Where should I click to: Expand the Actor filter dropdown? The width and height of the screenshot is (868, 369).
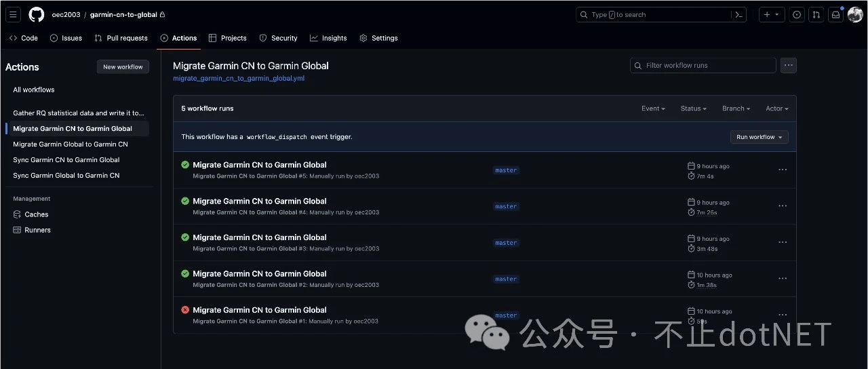[777, 109]
